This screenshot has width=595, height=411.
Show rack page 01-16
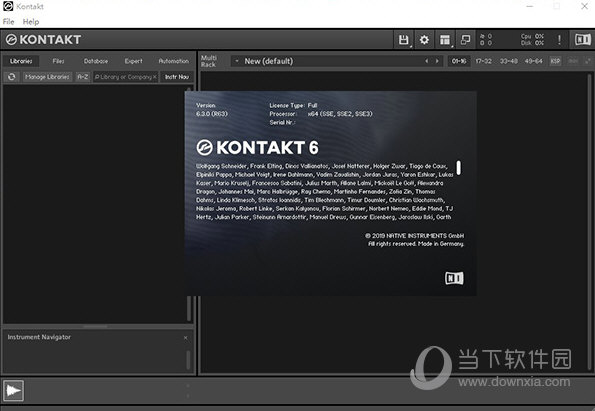(459, 61)
